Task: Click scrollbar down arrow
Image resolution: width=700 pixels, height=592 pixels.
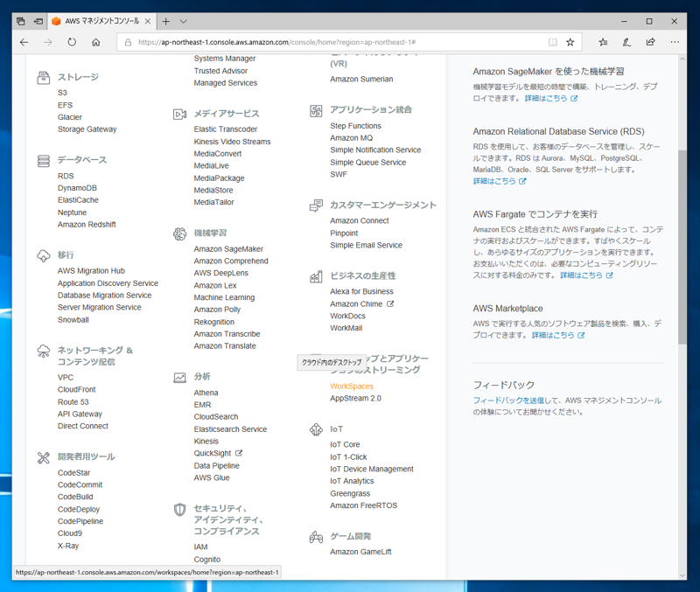Action: (x=682, y=575)
